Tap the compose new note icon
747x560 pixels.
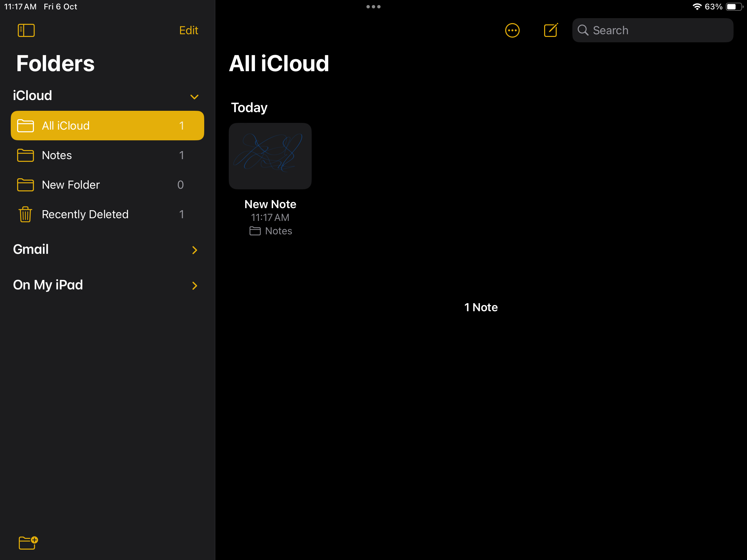coord(551,30)
